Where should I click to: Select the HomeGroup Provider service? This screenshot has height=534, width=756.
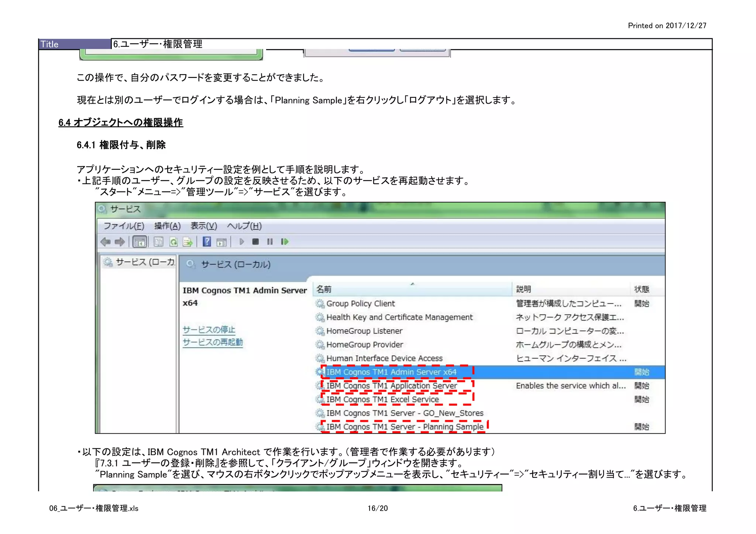[489, 344]
